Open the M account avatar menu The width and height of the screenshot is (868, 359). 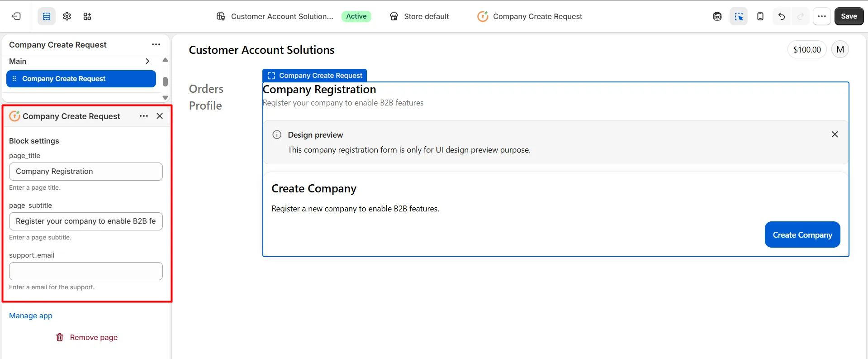pyautogui.click(x=840, y=49)
